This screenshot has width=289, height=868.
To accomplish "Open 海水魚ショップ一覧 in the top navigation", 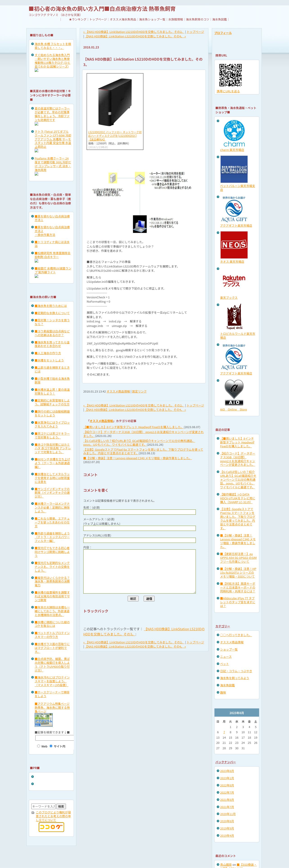I will [x=152, y=20].
